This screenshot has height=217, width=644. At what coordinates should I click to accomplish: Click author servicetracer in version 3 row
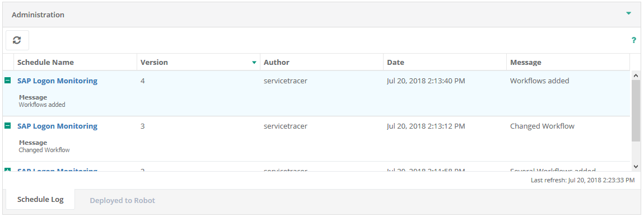click(x=286, y=126)
